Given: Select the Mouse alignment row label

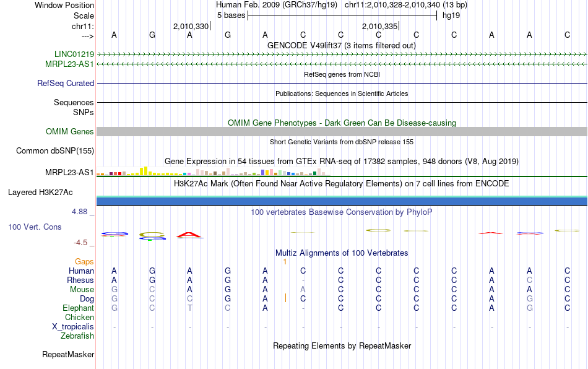Looking at the screenshot, I should tap(82, 290).
